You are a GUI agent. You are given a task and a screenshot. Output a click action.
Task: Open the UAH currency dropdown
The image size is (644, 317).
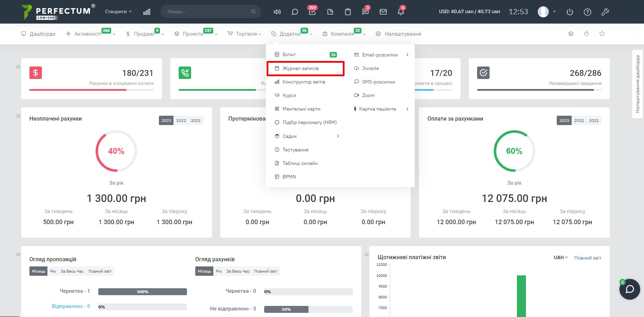coord(560,258)
